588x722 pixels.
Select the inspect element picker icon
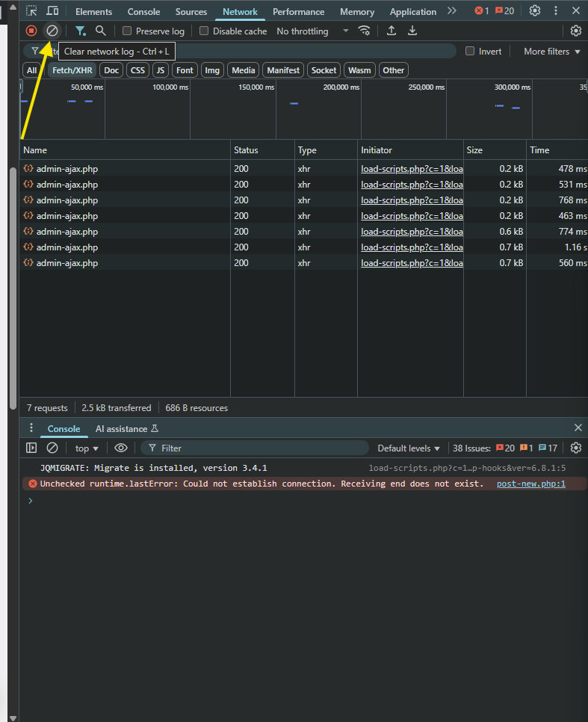coord(31,10)
